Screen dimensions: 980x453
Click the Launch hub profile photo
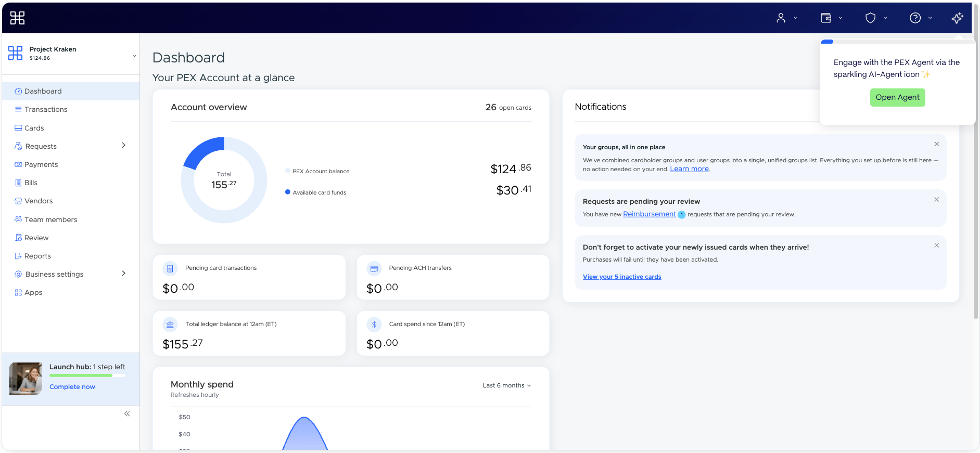[x=26, y=379]
